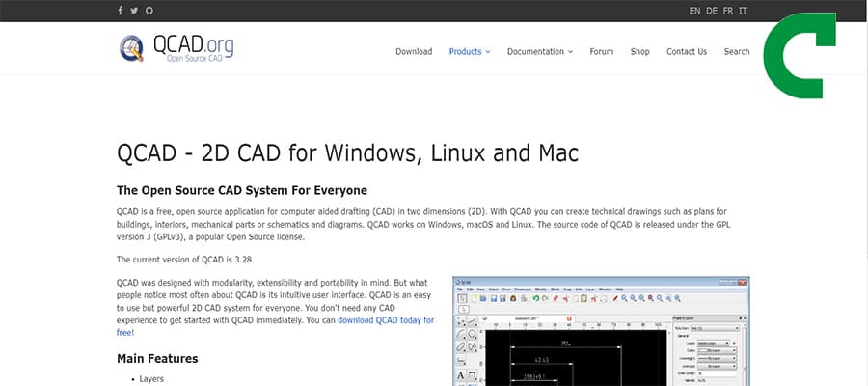Image resolution: width=868 pixels, height=386 pixels.
Task: Open the Shop page
Action: 639,51
